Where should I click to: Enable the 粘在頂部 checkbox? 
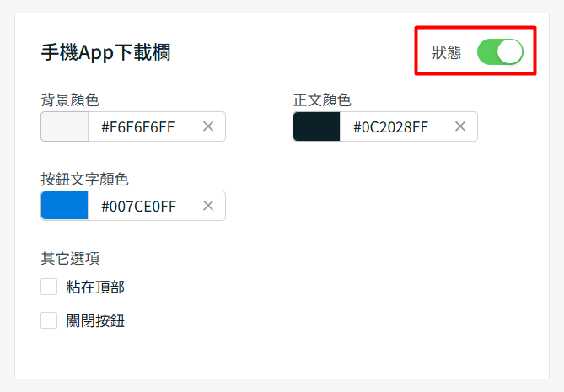click(x=49, y=287)
